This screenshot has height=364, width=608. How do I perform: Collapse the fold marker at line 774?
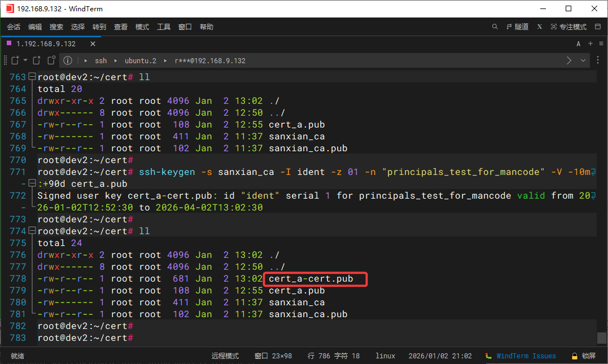pyautogui.click(x=32, y=231)
